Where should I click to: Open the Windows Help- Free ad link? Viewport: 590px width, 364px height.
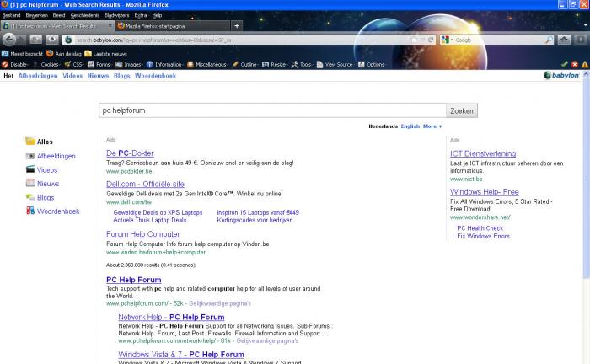(x=485, y=192)
